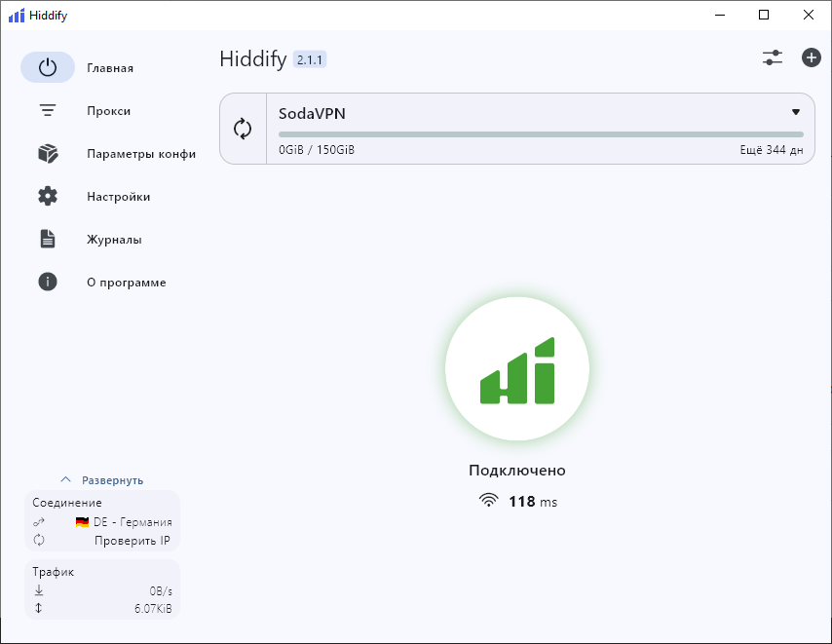Maximize the Hiddify window
Image resolution: width=832 pixels, height=644 pixels.
[764, 15]
